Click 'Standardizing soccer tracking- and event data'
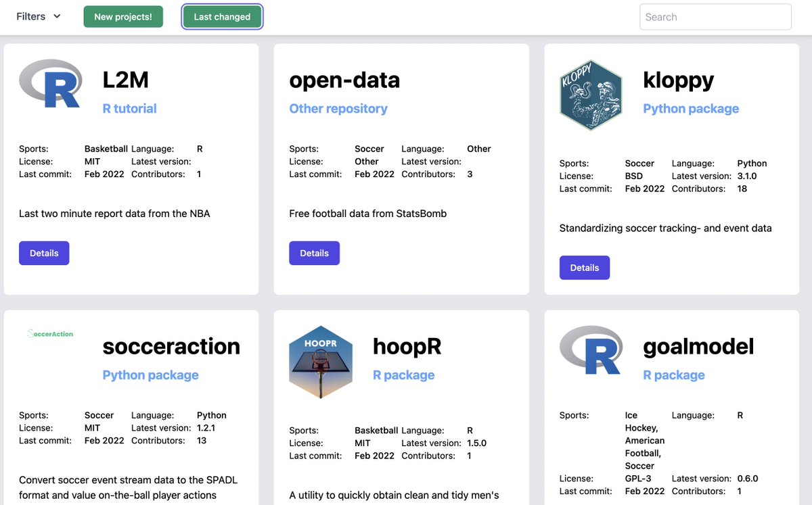The height and width of the screenshot is (505, 812). [666, 228]
